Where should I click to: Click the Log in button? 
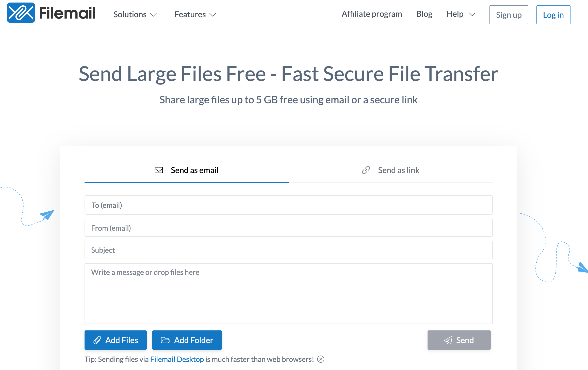(553, 15)
